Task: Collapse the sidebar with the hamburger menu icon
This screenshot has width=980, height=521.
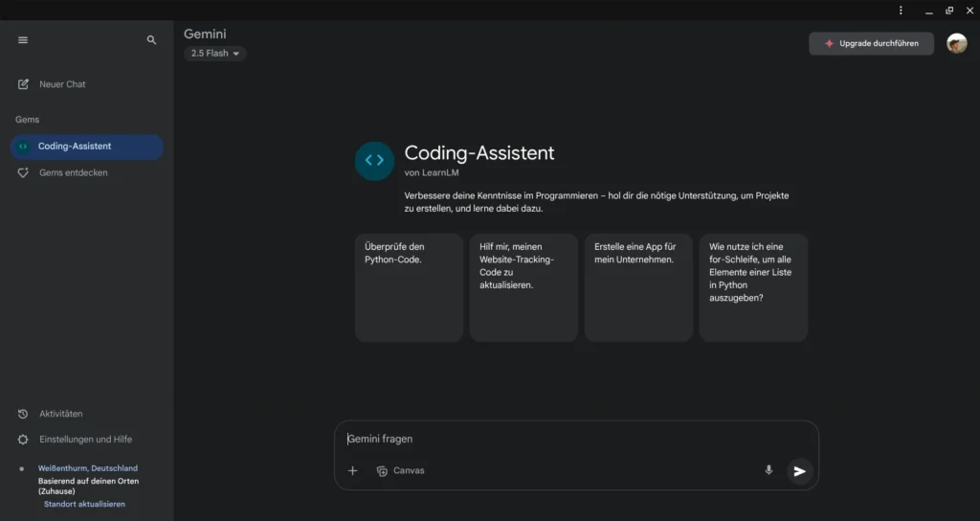Action: click(x=23, y=40)
